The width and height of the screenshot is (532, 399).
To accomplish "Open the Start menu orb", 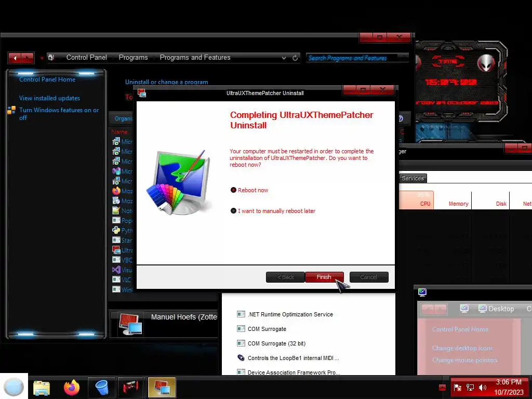I will tap(14, 387).
